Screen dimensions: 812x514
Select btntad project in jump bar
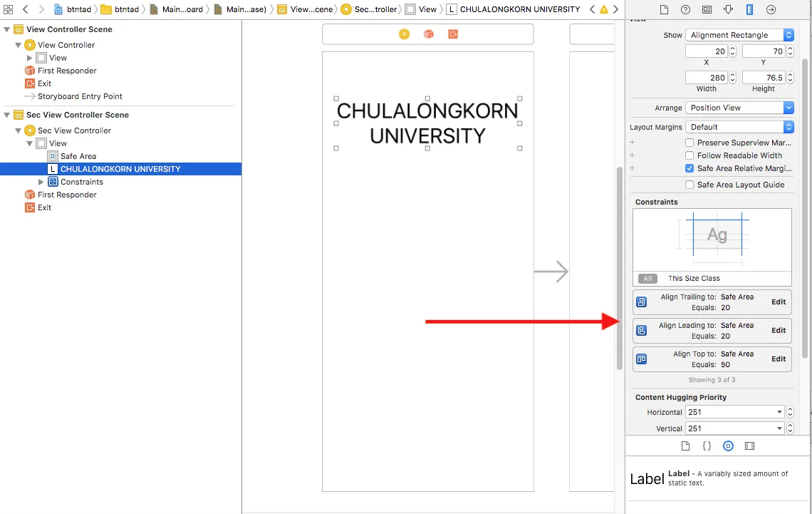73,9
